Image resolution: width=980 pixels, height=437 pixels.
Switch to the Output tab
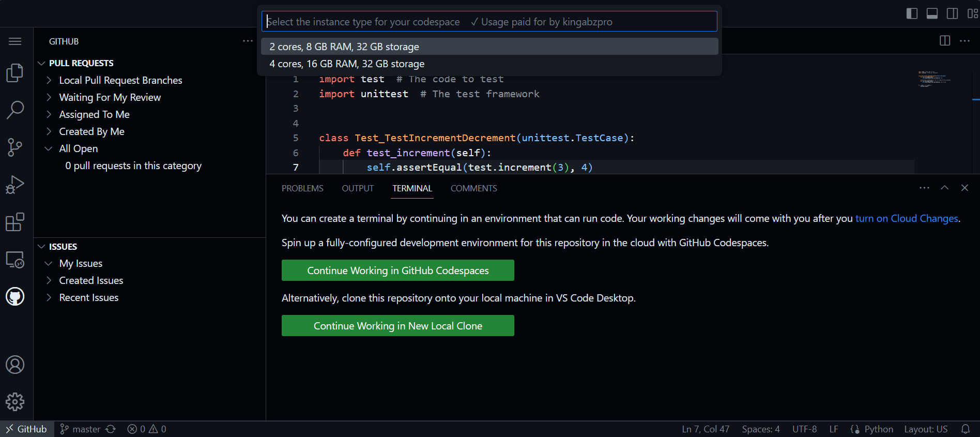[x=358, y=188]
